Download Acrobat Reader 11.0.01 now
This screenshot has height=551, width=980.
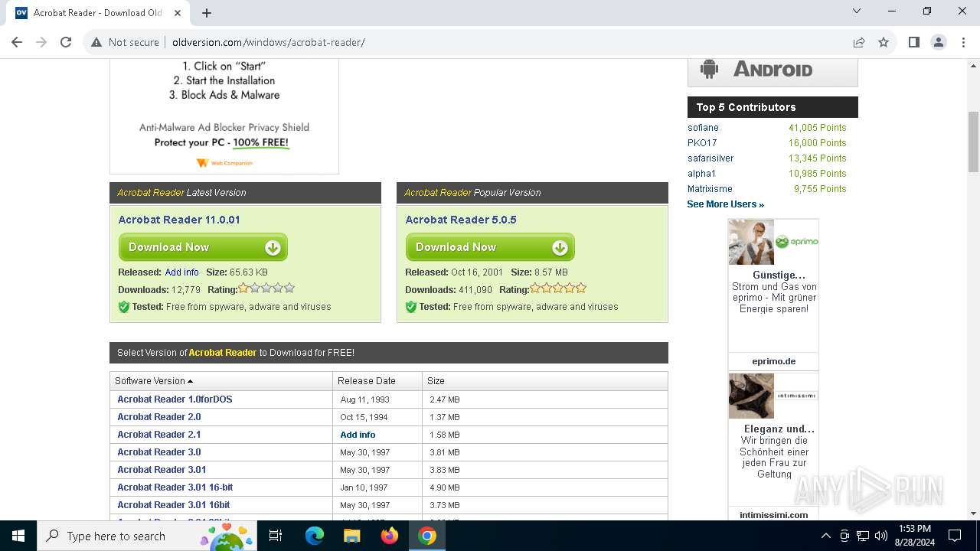click(203, 247)
